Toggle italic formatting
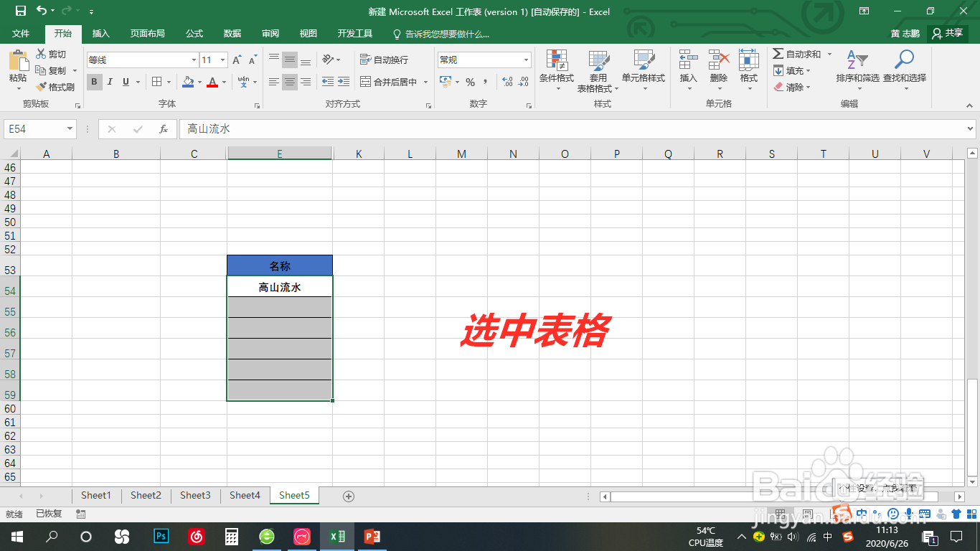 [109, 82]
